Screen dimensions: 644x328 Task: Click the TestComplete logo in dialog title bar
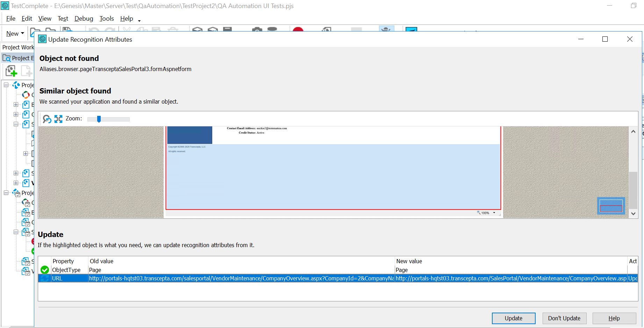pyautogui.click(x=42, y=39)
